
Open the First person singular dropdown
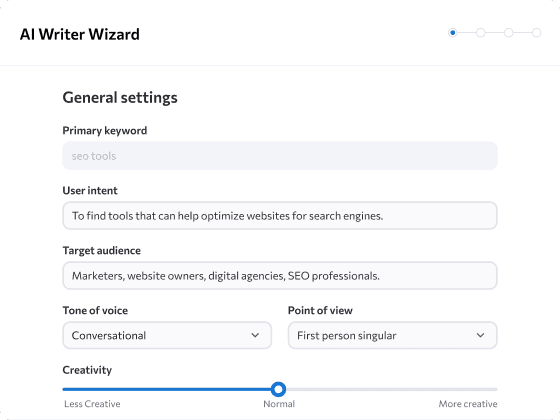pyautogui.click(x=392, y=335)
